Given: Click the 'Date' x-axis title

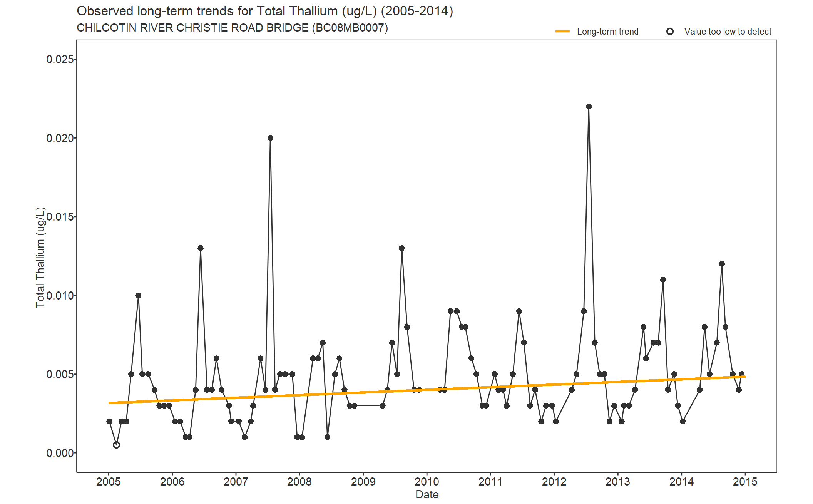Looking at the screenshot, I should click(x=427, y=495).
